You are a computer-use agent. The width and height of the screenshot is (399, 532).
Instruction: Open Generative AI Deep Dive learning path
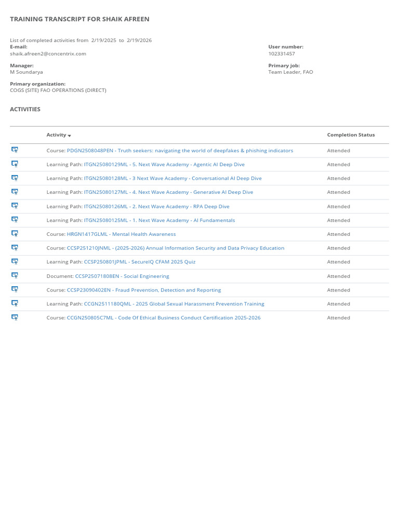169,192
